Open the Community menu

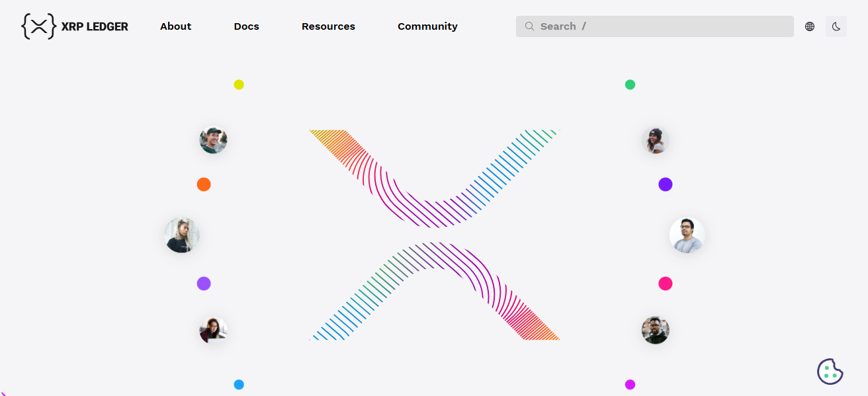(x=427, y=26)
